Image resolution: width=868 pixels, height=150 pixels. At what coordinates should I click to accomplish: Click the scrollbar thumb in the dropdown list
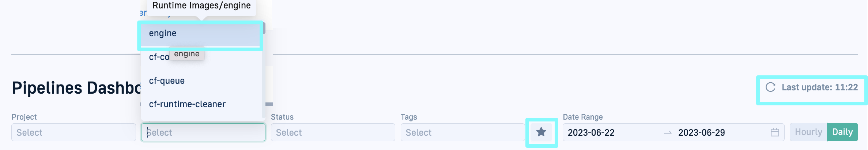pos(264,28)
